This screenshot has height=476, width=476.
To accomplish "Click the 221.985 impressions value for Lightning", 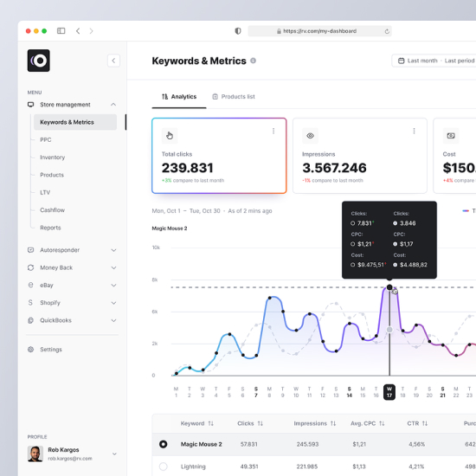I will tap(307, 466).
